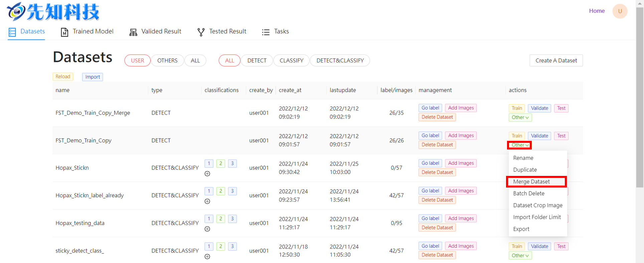Delete Dataset for sticky_detect_class_
The width and height of the screenshot is (644, 263).
[x=437, y=255]
